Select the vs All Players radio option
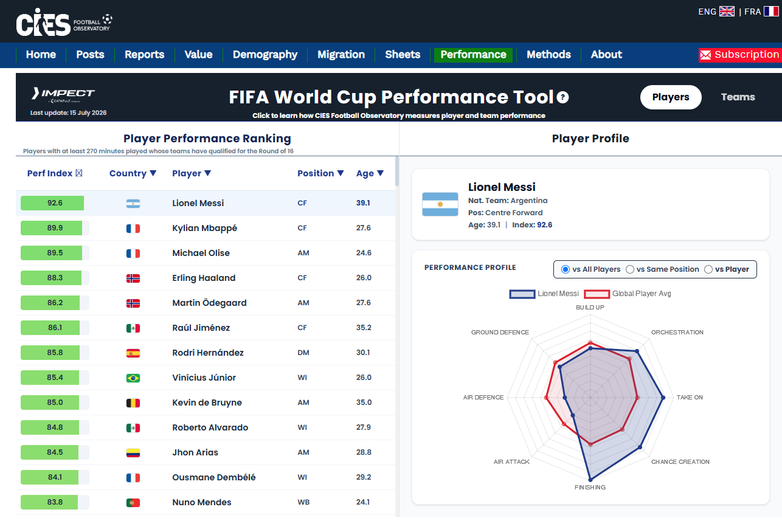782x532 pixels. (566, 269)
